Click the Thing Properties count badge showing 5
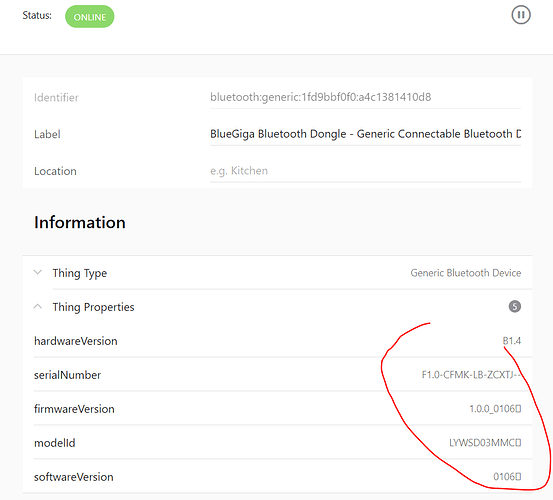 (515, 306)
